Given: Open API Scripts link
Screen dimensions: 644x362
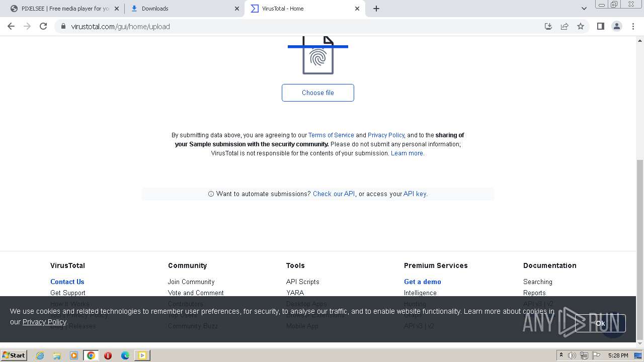Looking at the screenshot, I should (303, 282).
